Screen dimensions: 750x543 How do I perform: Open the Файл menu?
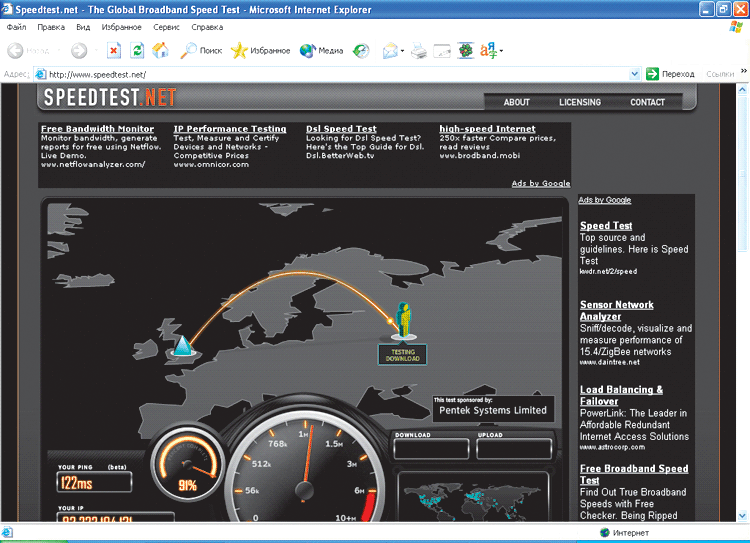tap(16, 27)
